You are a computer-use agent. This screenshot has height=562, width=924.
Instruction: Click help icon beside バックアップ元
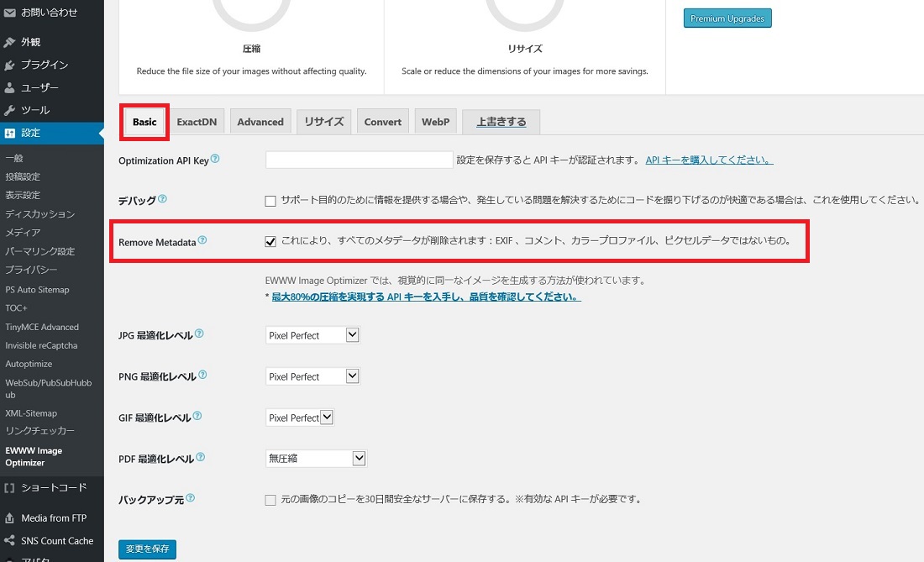click(191, 498)
